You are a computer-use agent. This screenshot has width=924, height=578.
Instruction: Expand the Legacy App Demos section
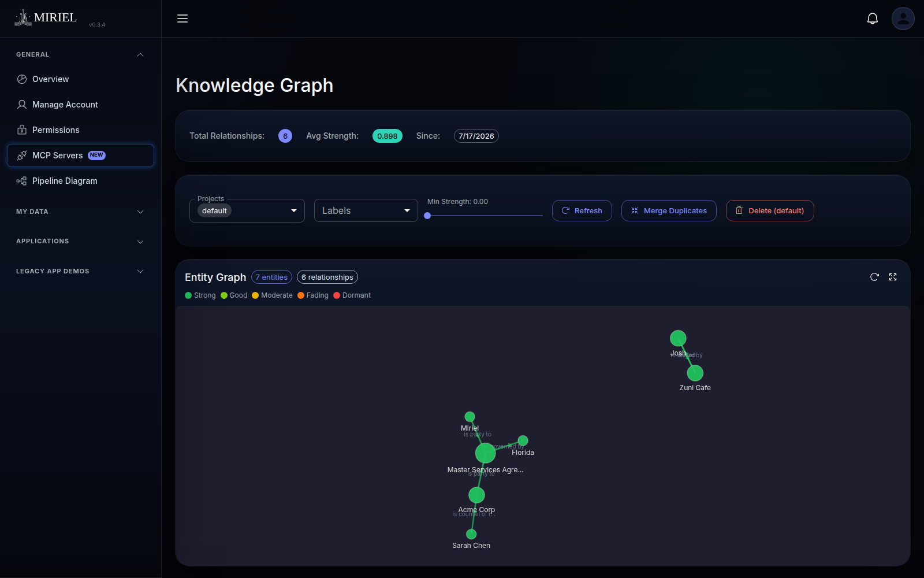(80, 271)
